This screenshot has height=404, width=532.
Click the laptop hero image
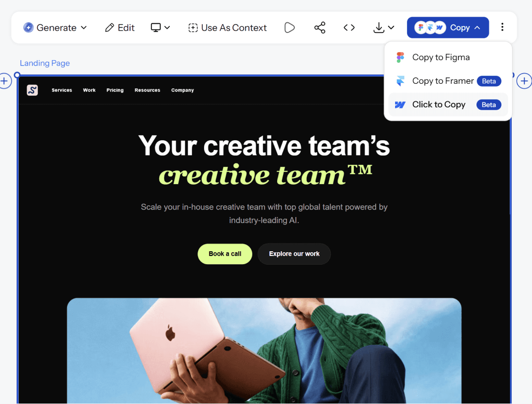point(264,351)
